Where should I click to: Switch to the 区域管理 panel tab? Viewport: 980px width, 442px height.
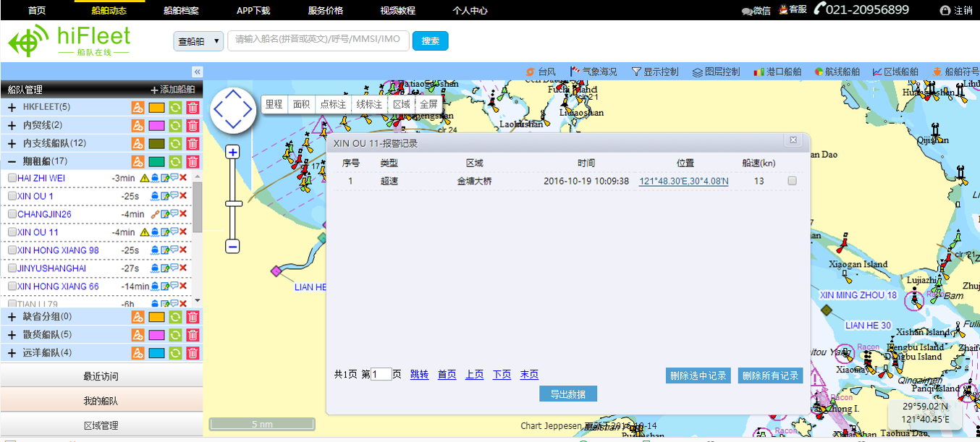pyautogui.click(x=101, y=425)
